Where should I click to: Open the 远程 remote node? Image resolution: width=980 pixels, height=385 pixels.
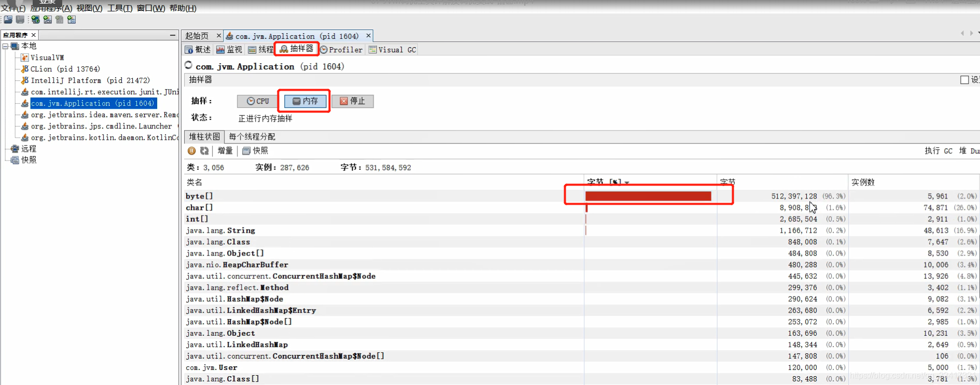24,149
